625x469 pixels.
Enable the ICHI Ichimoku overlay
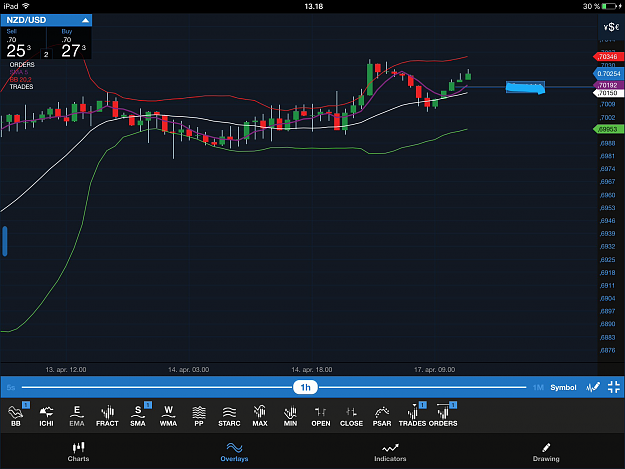coord(46,415)
